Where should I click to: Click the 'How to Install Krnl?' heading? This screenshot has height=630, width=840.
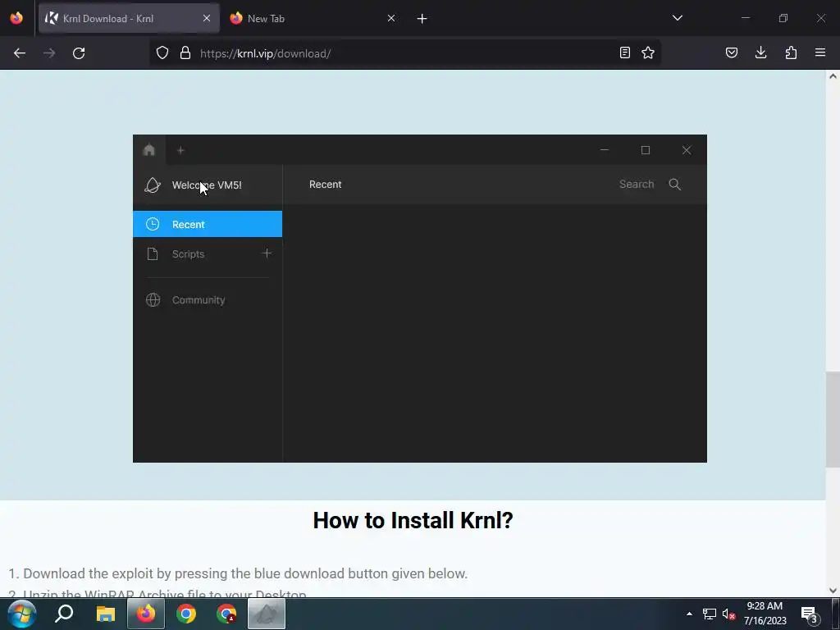413,520
